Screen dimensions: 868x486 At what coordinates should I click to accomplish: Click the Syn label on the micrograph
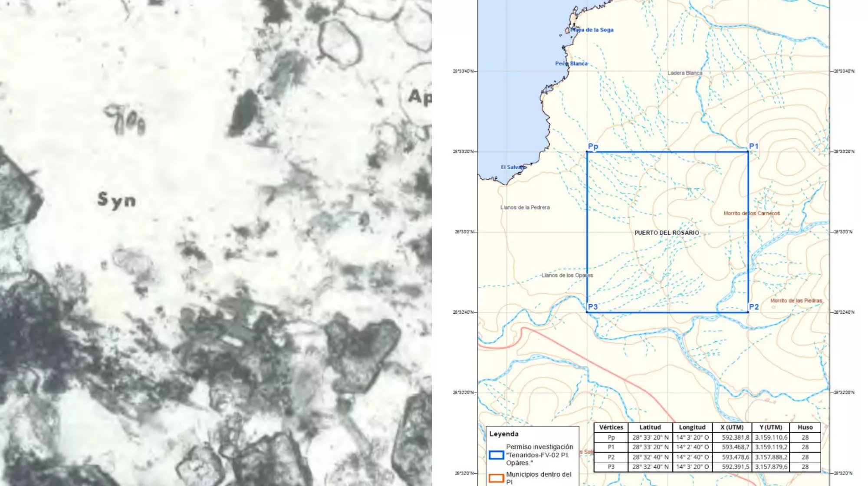(x=116, y=200)
